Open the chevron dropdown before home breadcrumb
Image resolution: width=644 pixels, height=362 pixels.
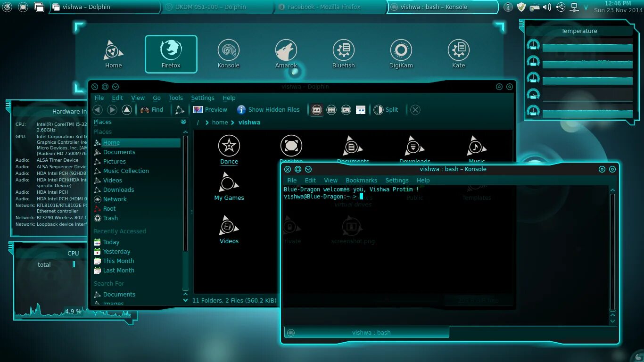point(207,123)
